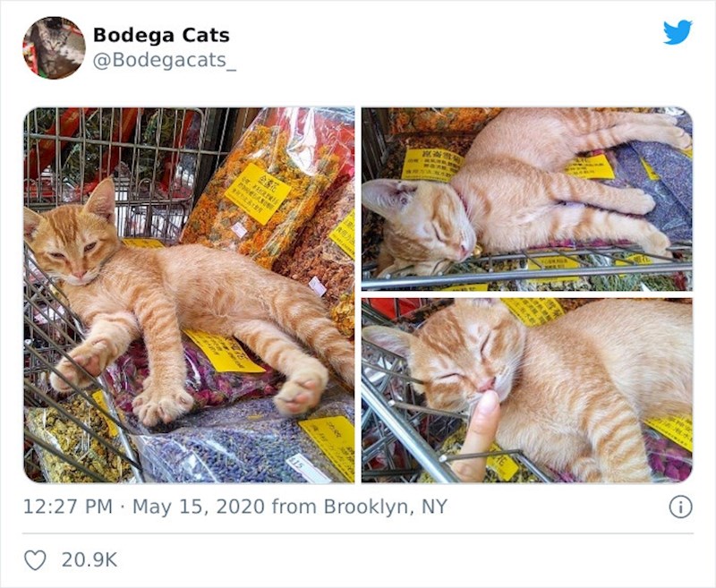Click the yellow label on the orange flower bag
The image size is (716, 588).
(x=258, y=193)
